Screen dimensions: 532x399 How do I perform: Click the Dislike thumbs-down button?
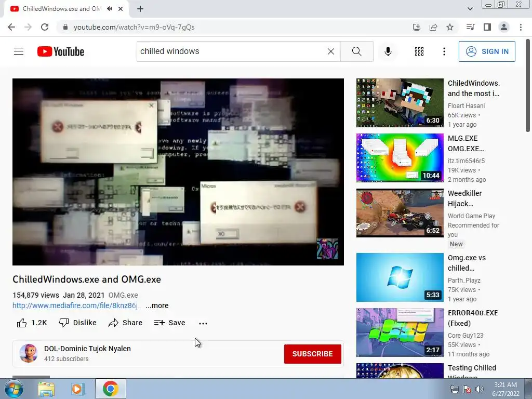pos(78,323)
